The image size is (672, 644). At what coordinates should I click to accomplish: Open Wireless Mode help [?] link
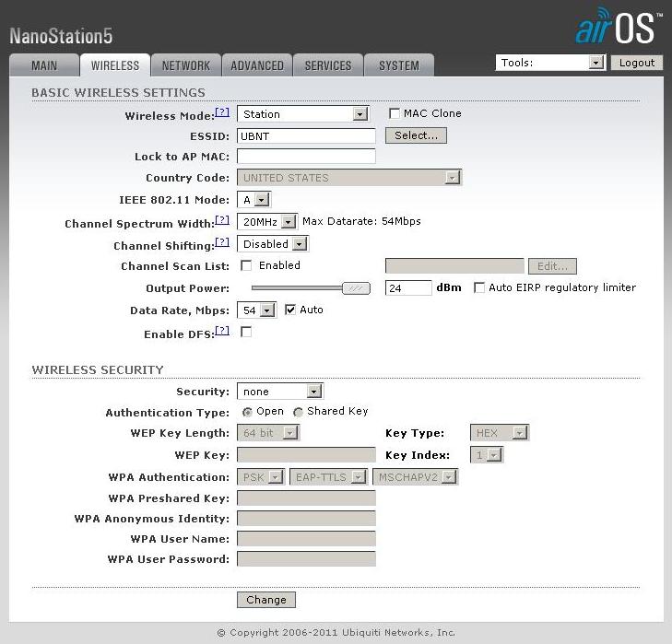pos(222,112)
